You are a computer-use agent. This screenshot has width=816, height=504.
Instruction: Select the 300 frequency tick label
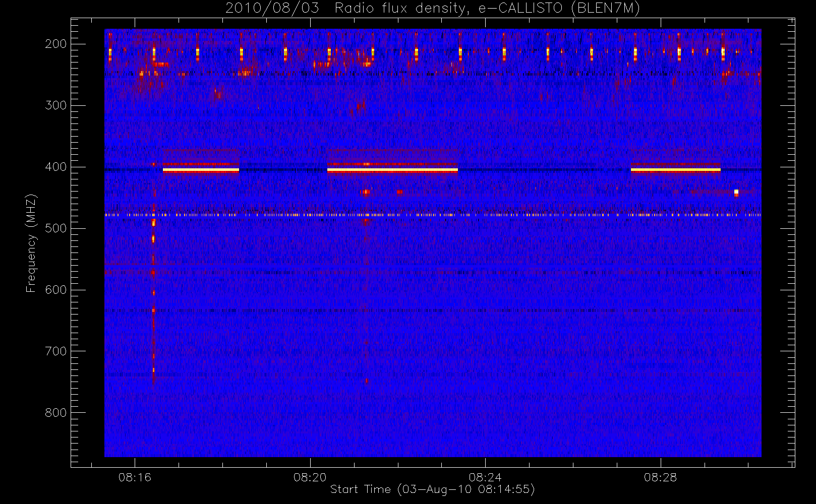tap(56, 105)
